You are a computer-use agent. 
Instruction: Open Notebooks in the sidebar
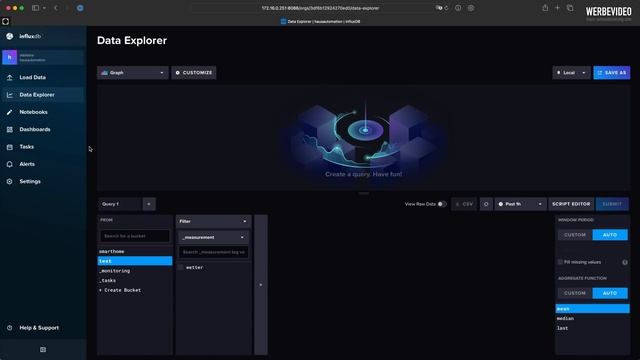tap(33, 112)
